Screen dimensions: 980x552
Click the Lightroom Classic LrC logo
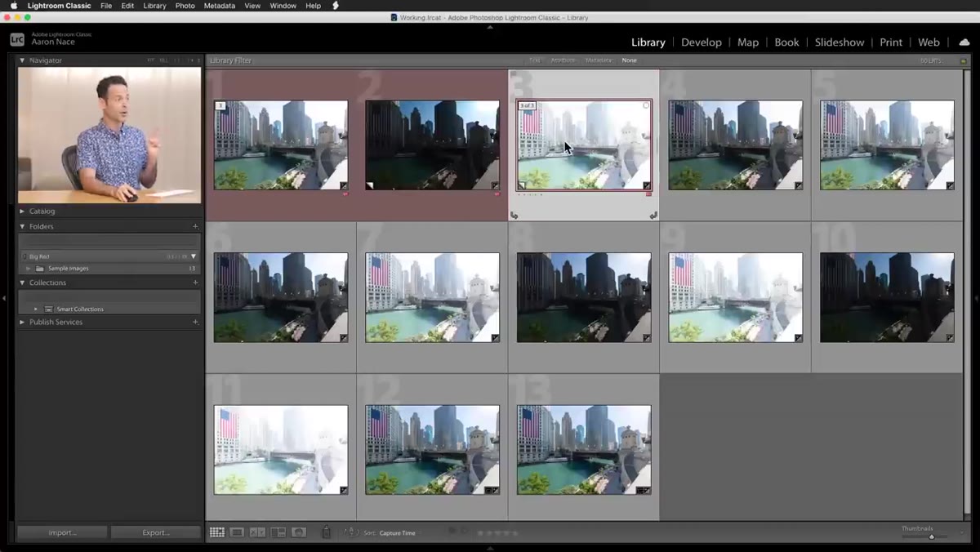point(17,39)
